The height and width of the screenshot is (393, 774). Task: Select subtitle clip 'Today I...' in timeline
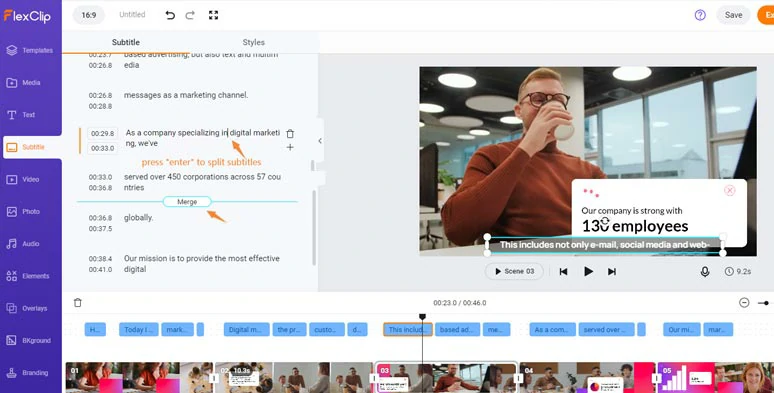tap(139, 329)
